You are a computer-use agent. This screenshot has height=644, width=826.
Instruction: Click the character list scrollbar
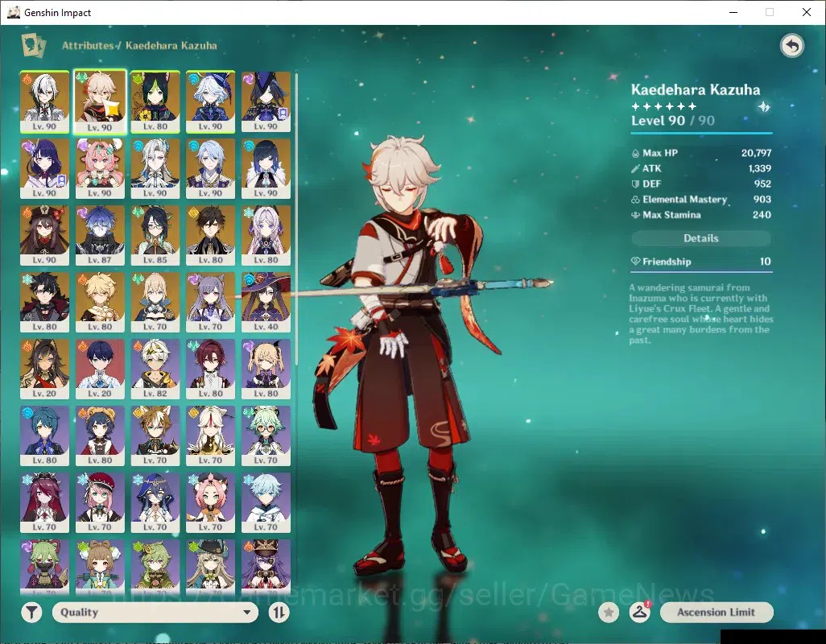(x=296, y=218)
